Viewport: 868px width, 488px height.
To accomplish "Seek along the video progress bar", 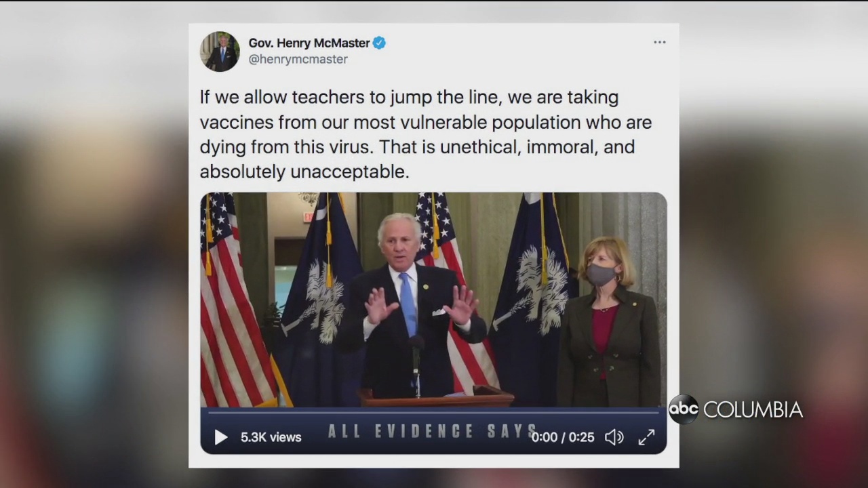I will point(433,411).
